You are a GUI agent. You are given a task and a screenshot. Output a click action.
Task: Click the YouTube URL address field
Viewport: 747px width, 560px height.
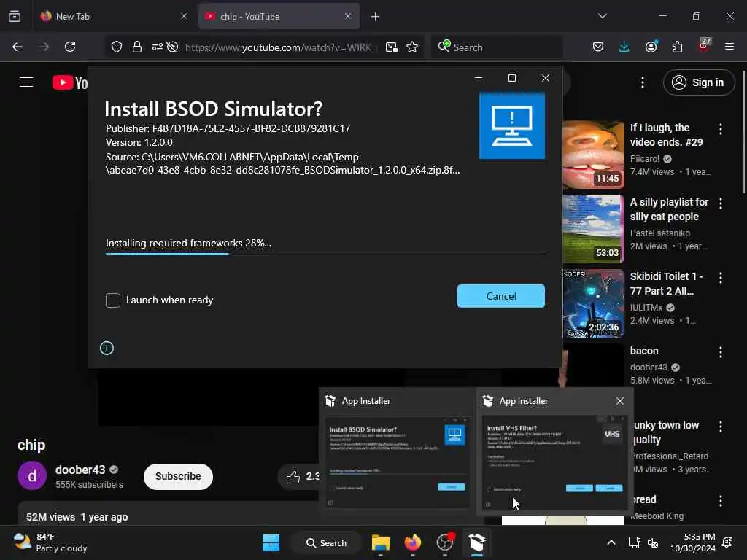point(281,47)
